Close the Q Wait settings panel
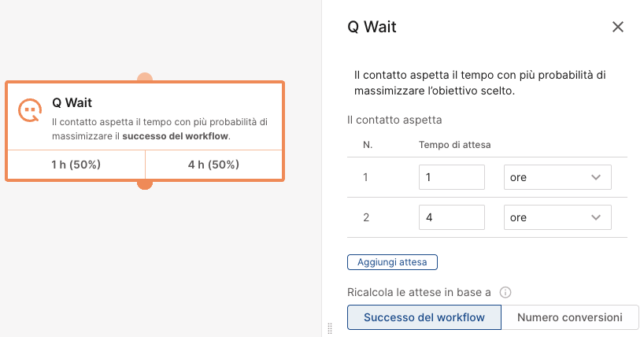 (618, 27)
